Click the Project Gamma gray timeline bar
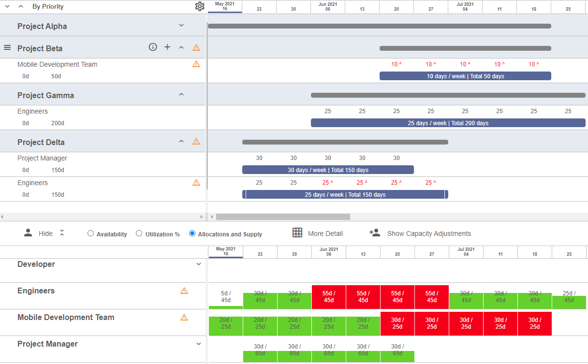Viewport: 588px width, 364px height. (448, 95)
